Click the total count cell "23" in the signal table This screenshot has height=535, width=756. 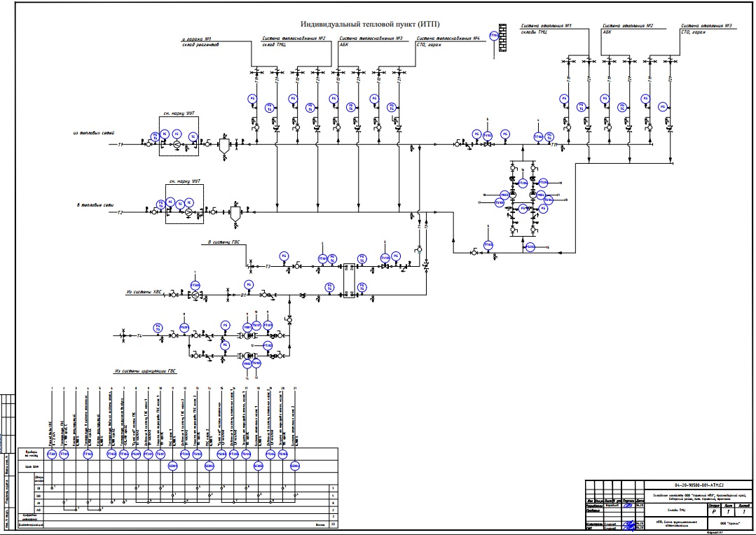click(x=334, y=524)
